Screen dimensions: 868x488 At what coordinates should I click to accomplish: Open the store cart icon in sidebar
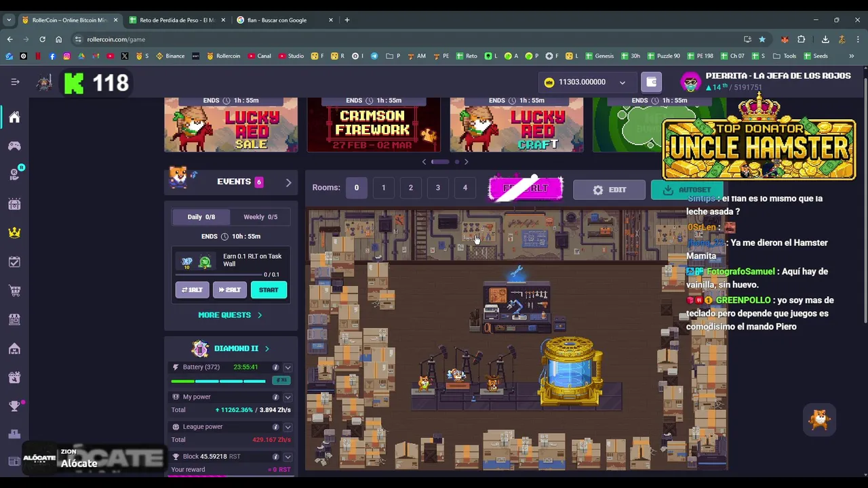click(x=14, y=291)
